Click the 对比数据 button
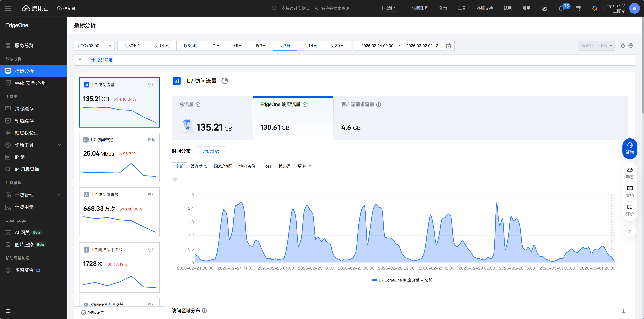Screen dimensions: 644x319 click(211, 151)
